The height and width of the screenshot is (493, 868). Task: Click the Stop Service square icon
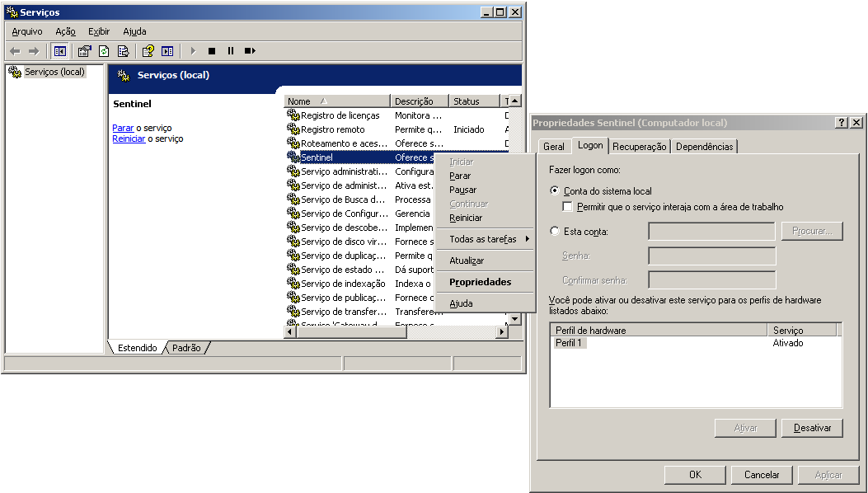(212, 51)
